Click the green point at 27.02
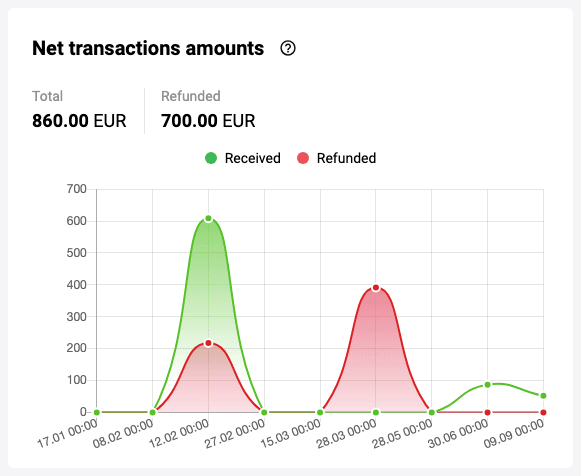This screenshot has height=476, width=581. pos(264,412)
